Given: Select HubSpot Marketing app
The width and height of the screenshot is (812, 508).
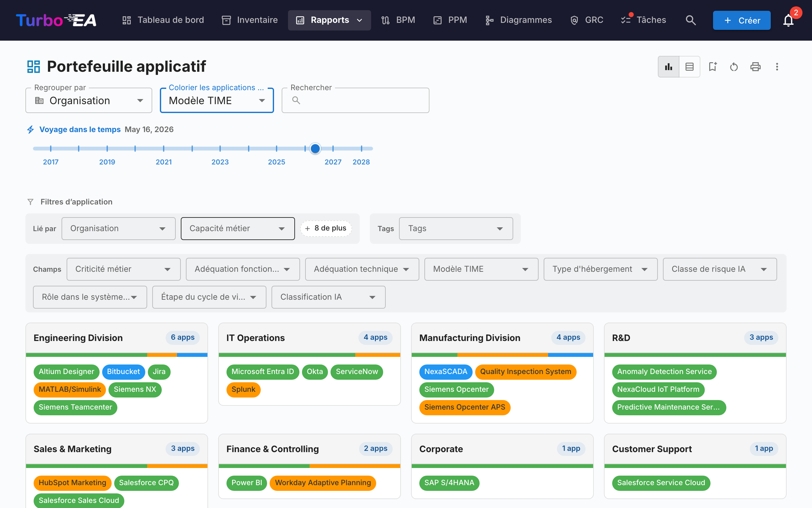Looking at the screenshot, I should click(72, 483).
